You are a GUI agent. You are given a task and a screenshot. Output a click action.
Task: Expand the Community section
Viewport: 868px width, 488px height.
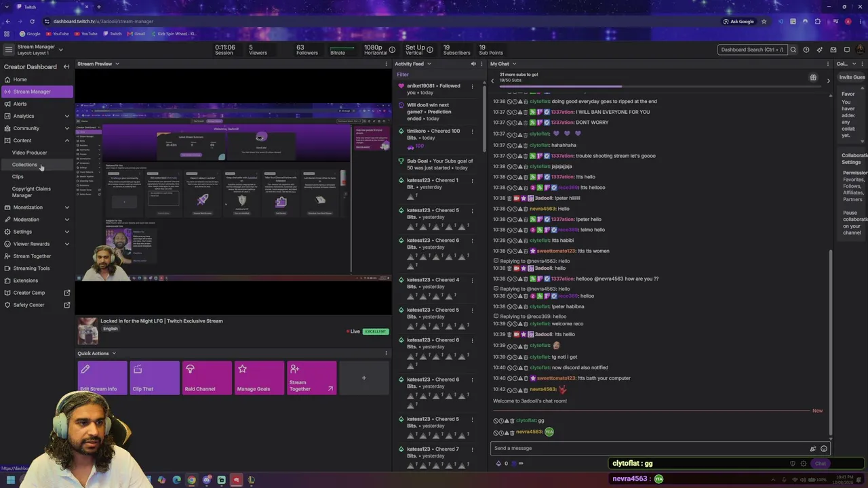tap(37, 128)
